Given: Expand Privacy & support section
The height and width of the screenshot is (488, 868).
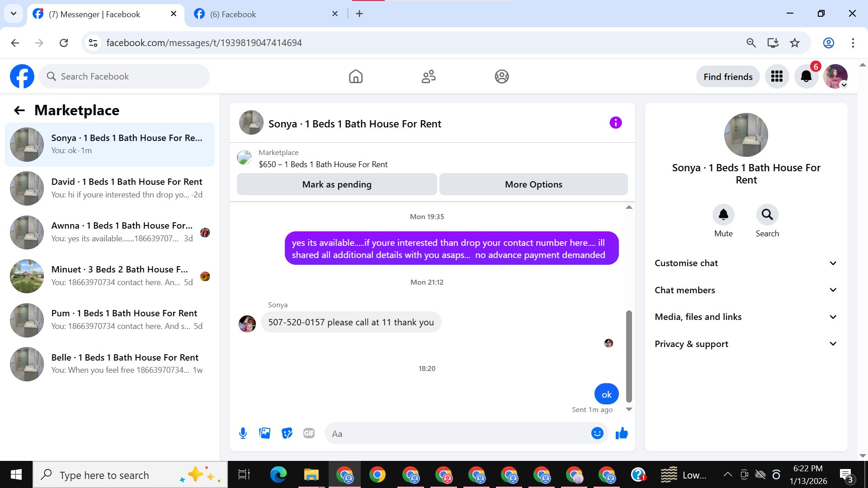Looking at the screenshot, I should 745,344.
